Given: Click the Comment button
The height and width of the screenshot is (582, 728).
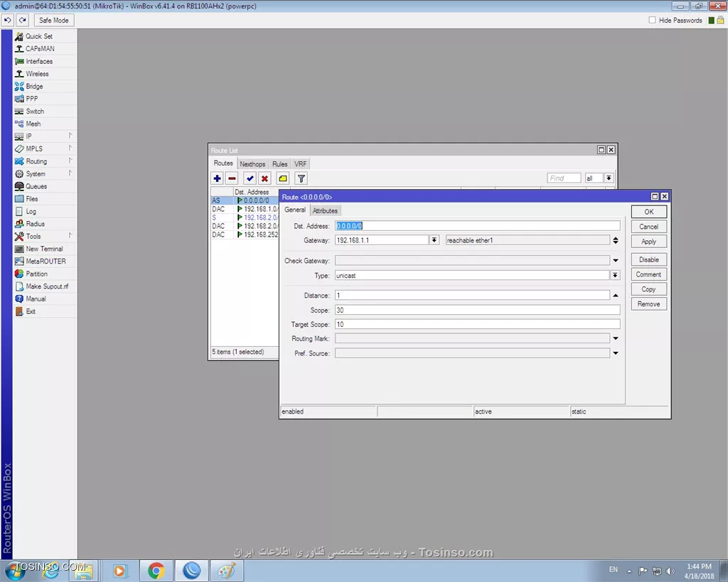Looking at the screenshot, I should coord(649,274).
